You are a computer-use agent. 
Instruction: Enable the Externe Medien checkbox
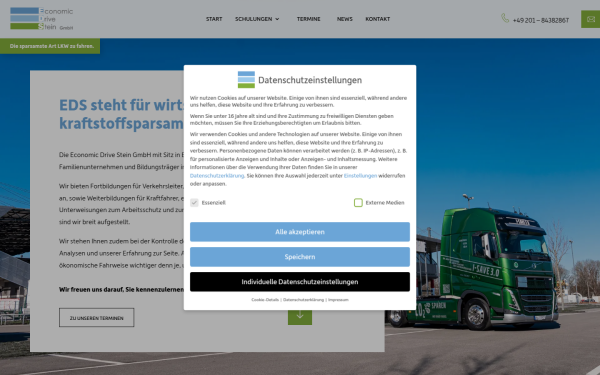point(358,202)
